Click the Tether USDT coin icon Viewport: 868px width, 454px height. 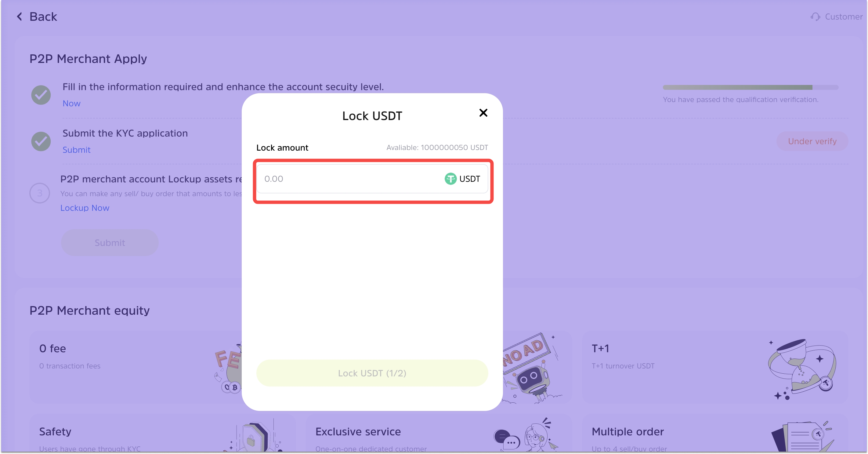[x=450, y=179]
